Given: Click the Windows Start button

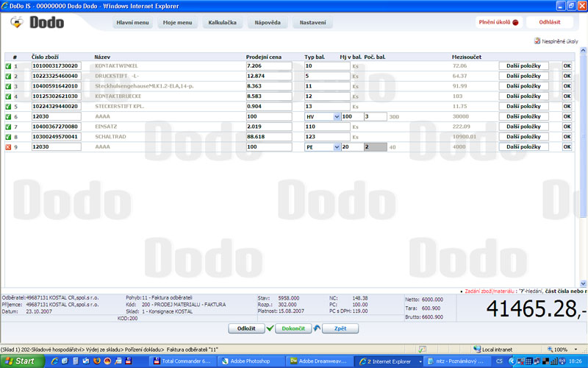Looking at the screenshot, I should pyautogui.click(x=22, y=361).
